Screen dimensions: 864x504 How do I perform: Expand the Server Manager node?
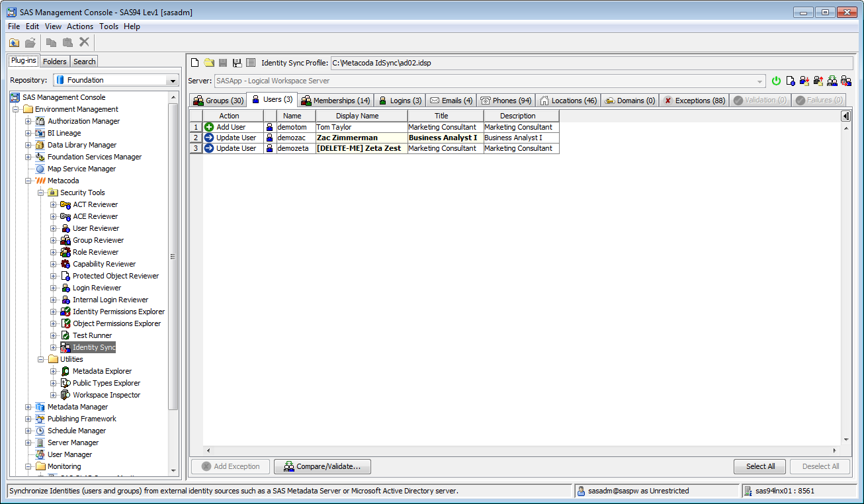click(28, 442)
